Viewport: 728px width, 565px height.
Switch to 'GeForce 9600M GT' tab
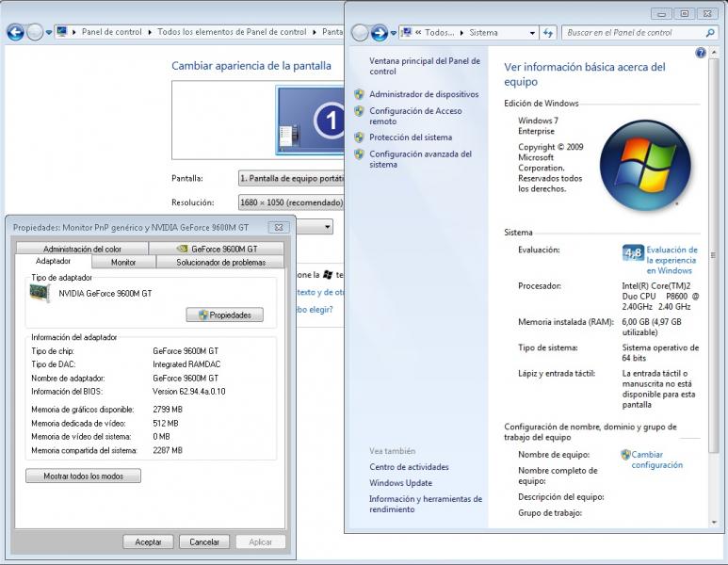click(217, 249)
